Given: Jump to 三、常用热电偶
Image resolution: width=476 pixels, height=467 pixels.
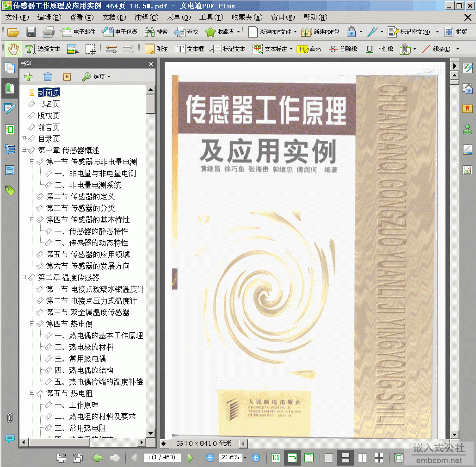Looking at the screenshot, I should click(x=80, y=359).
